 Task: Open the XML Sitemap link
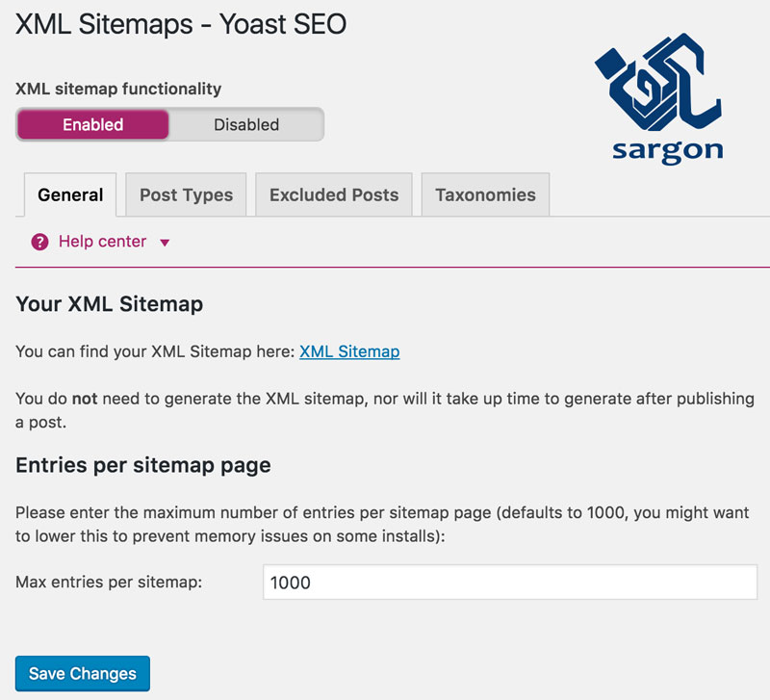pyautogui.click(x=349, y=351)
